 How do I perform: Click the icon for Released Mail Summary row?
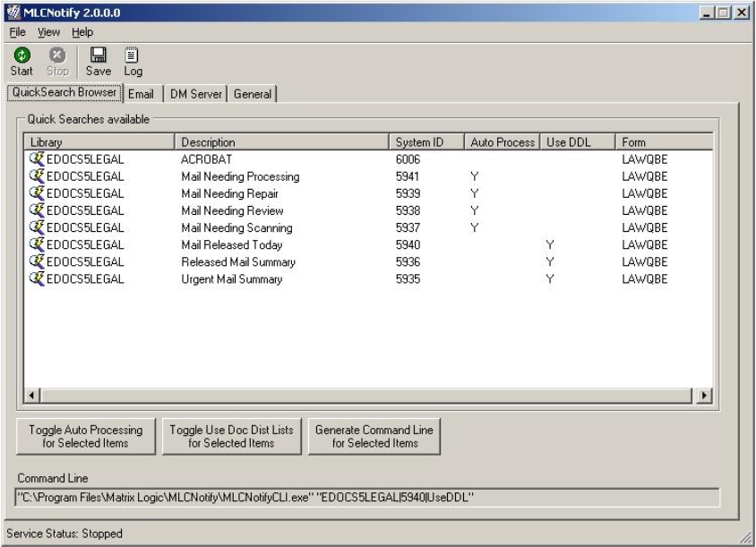pyautogui.click(x=37, y=261)
